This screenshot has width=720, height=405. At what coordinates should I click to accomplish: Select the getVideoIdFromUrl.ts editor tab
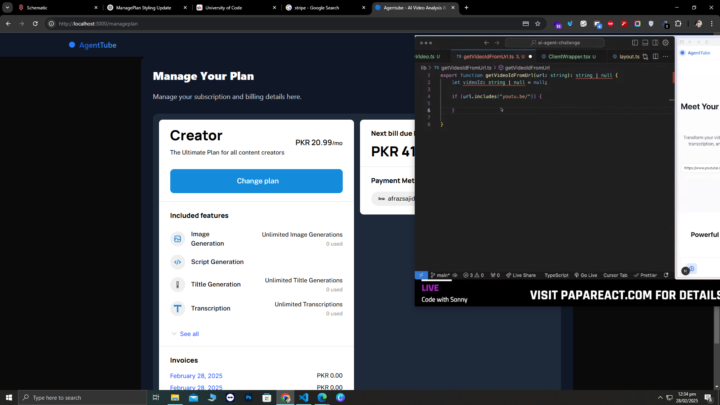[494, 56]
